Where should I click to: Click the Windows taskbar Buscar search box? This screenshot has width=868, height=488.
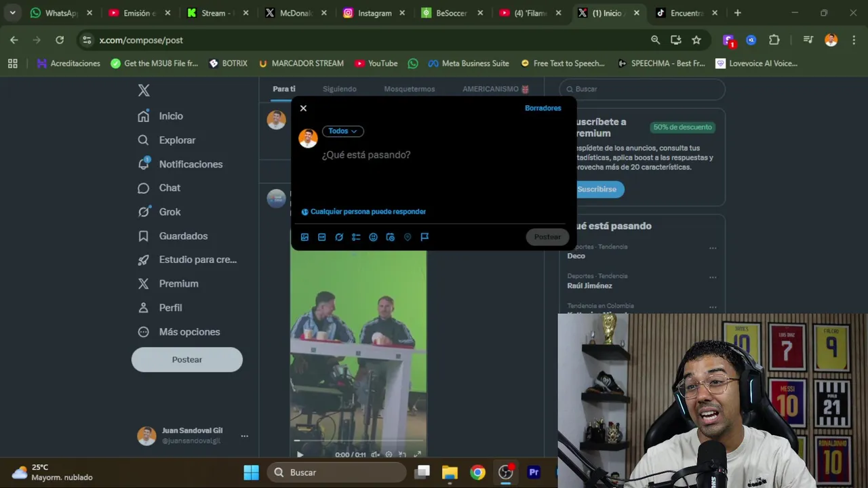click(337, 472)
